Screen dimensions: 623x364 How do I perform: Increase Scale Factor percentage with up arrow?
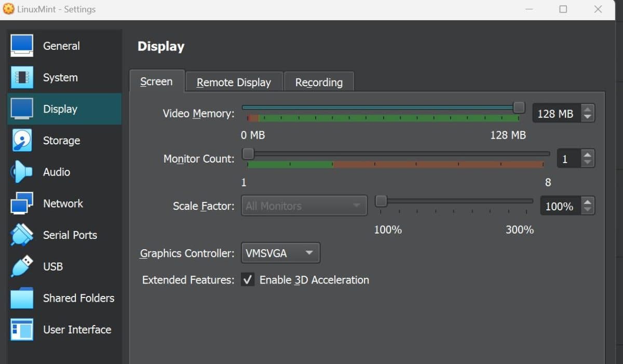pos(587,202)
